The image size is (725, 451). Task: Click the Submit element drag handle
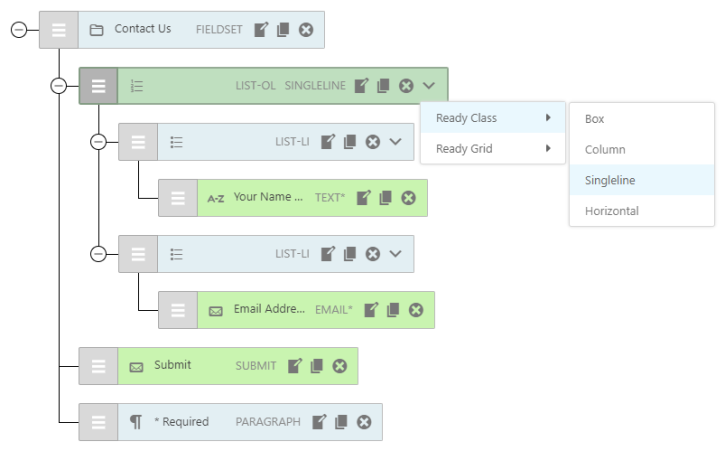click(98, 366)
